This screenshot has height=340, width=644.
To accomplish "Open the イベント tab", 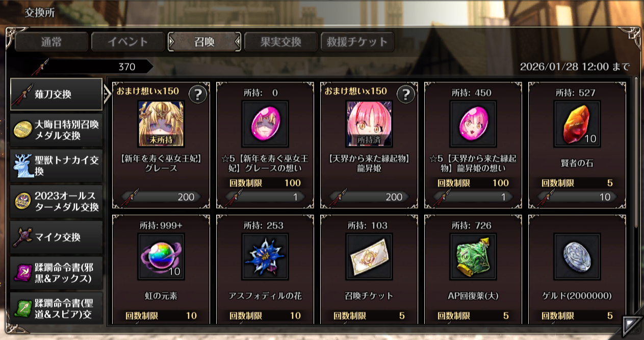I will [128, 42].
